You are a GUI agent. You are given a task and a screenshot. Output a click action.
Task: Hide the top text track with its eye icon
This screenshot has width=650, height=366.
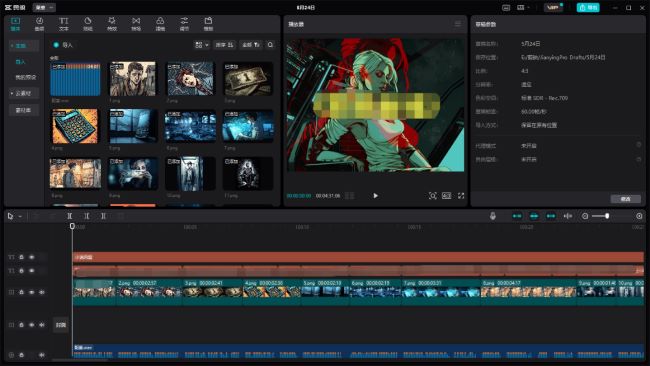click(x=32, y=257)
